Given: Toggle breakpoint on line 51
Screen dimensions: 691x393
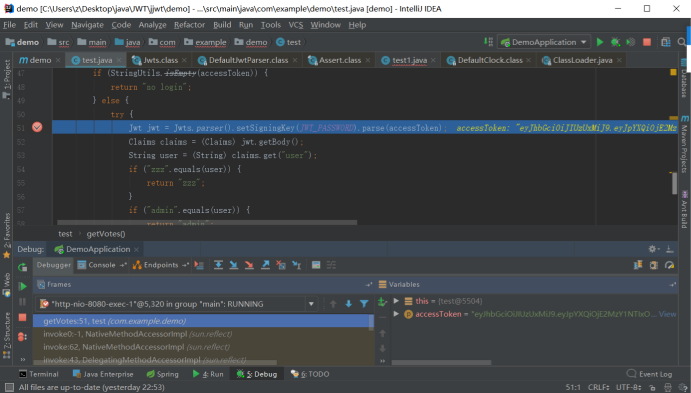Looking at the screenshot, I should 37,128.
